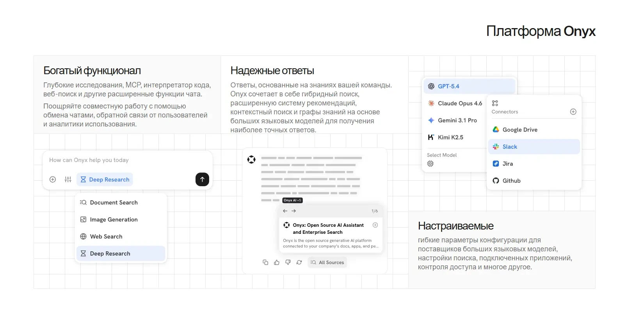644x322 pixels.
Task: Copy the answer with copy icon
Action: pos(265,262)
